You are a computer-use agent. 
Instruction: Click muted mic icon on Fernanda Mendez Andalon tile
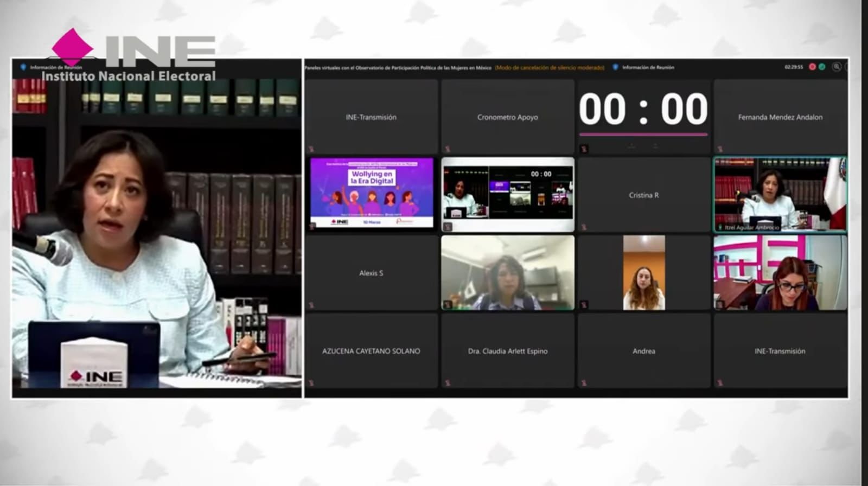[720, 149]
